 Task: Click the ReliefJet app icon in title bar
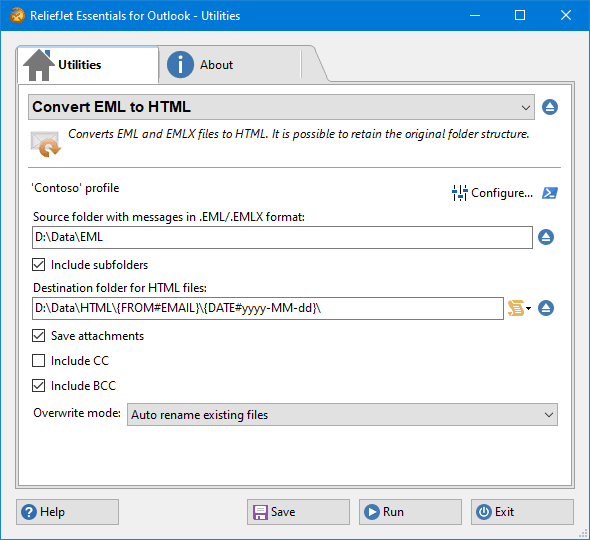coord(17,15)
